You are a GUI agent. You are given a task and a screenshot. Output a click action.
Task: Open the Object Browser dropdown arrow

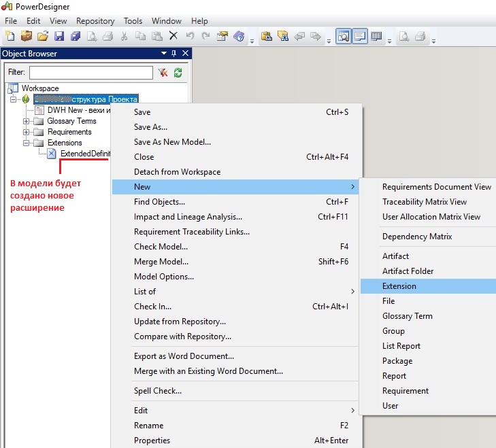pyautogui.click(x=164, y=53)
